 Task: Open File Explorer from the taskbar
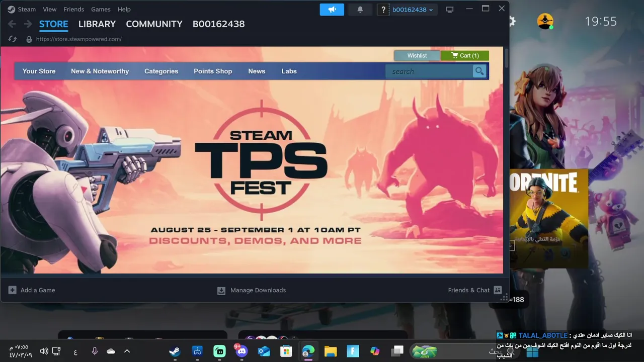point(330,351)
